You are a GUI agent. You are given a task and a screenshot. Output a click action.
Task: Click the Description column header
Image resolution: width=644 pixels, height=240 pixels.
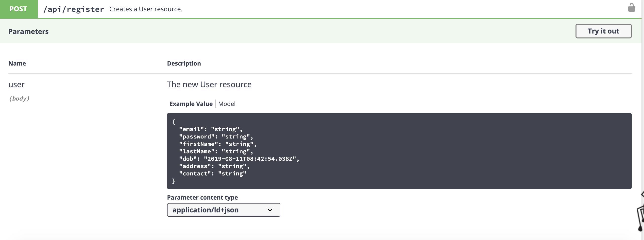(x=184, y=64)
